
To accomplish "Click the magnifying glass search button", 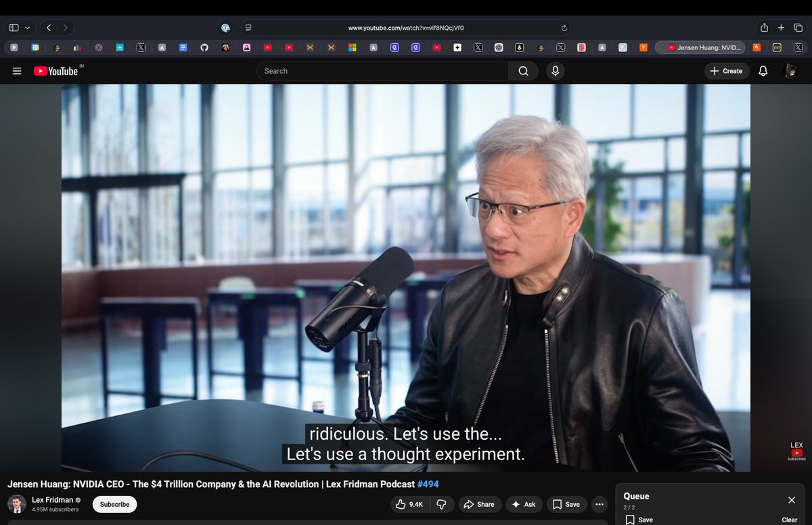I will 523,71.
